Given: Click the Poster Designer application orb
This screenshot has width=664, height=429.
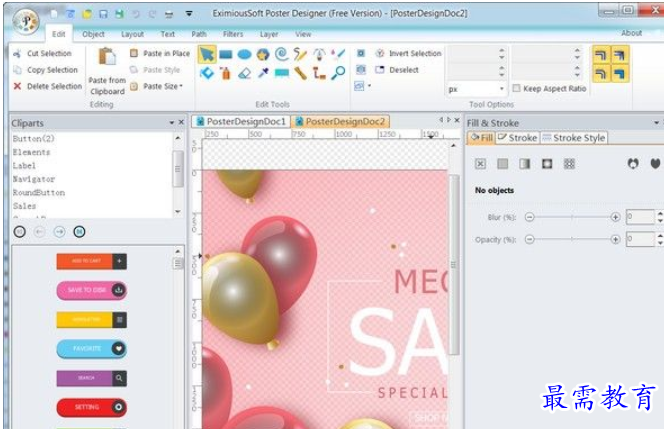Looking at the screenshot, I should coord(26,20).
